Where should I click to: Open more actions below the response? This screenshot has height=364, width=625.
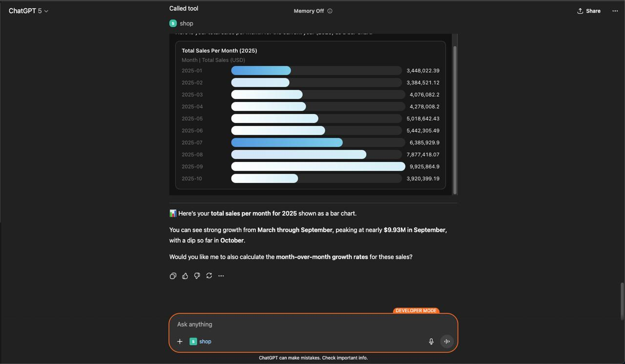[x=221, y=276]
